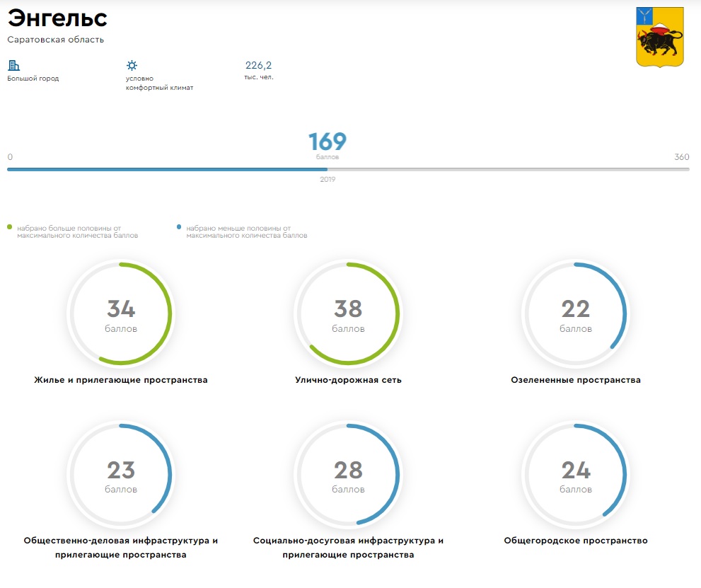Select Озелененные пространства label
The width and height of the screenshot is (701, 588).
(x=575, y=380)
